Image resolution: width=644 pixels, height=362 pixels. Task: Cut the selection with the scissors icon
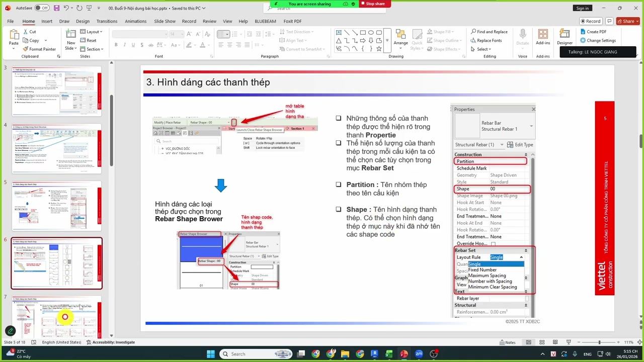[x=25, y=32]
